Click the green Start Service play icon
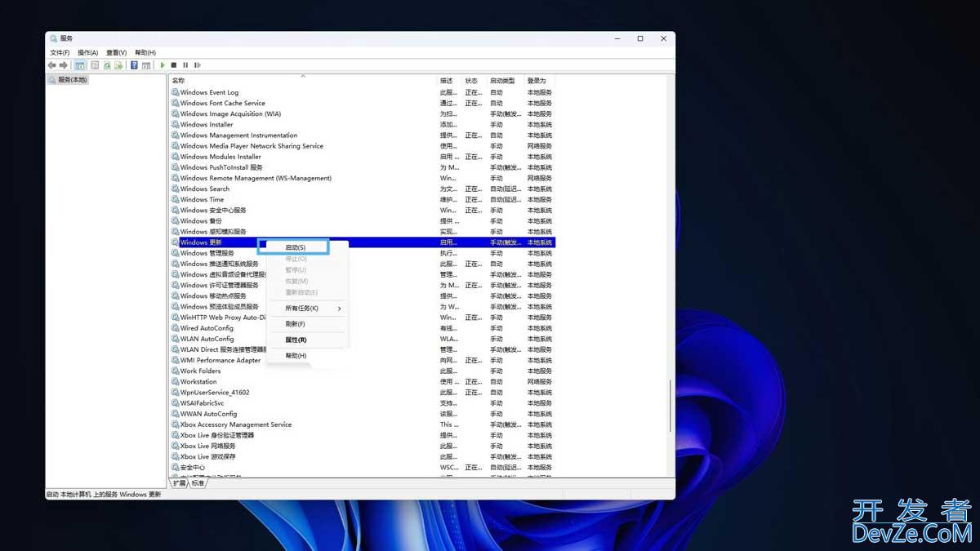This screenshot has width=980, height=551. tap(163, 65)
